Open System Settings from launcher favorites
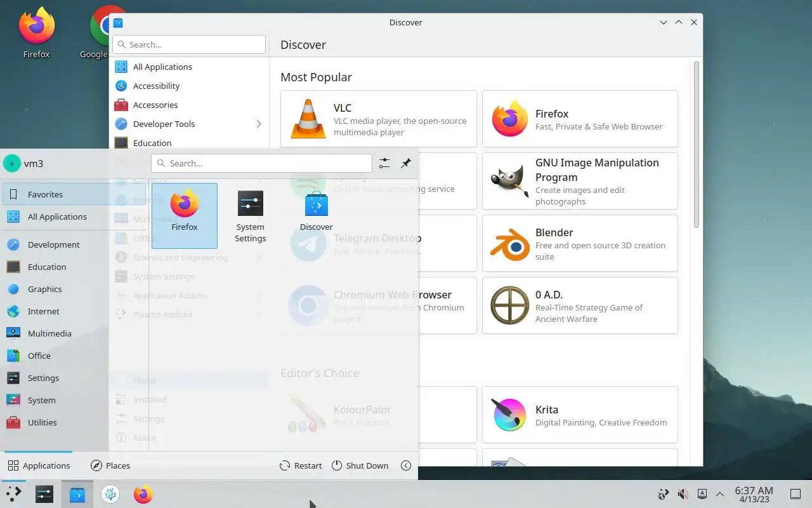812x508 pixels. (x=251, y=215)
